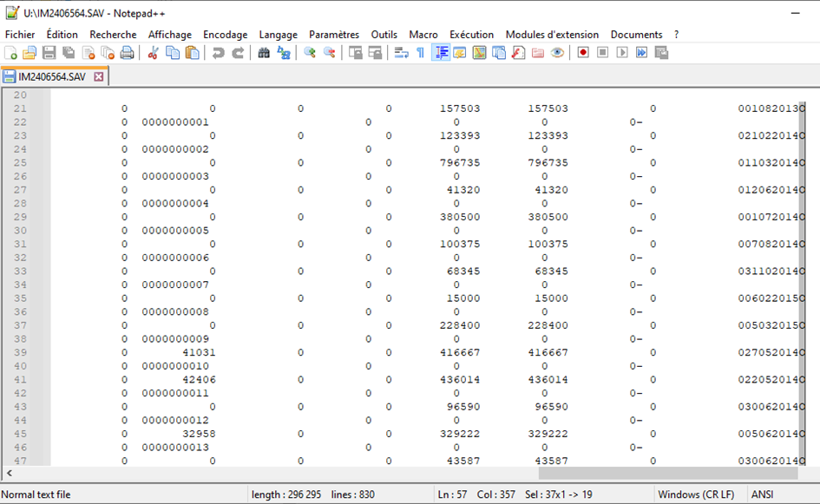Click the Zoom in magnifier icon
This screenshot has width=820, height=504.
310,53
